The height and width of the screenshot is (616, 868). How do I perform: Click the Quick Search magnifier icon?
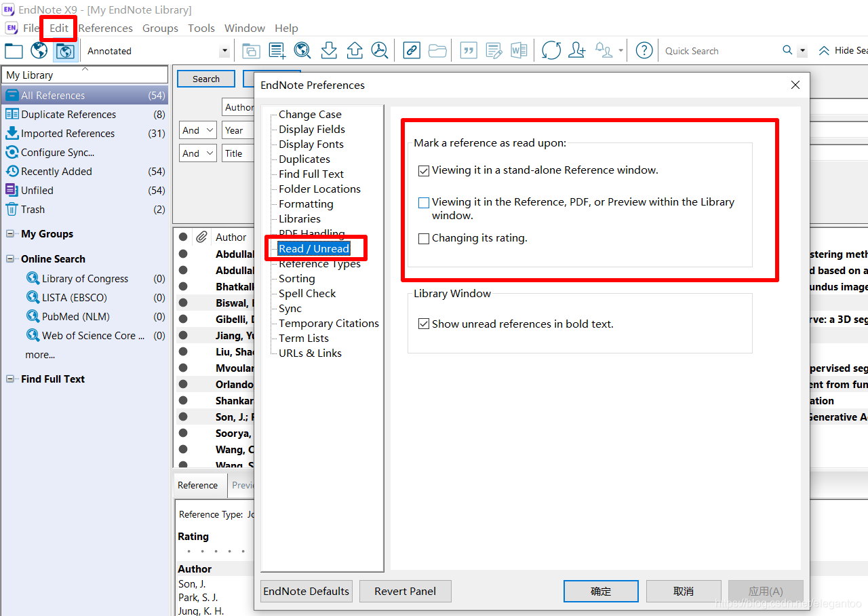pyautogui.click(x=787, y=50)
